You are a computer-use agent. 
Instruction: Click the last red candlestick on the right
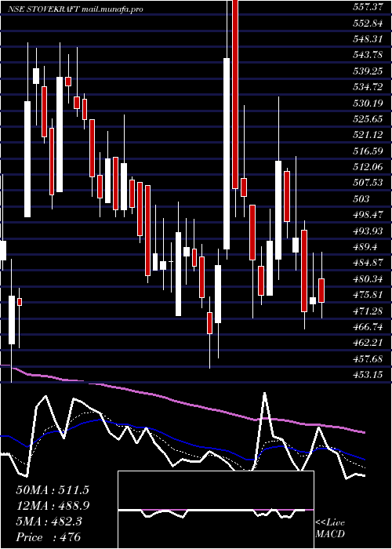pyautogui.click(x=321, y=290)
